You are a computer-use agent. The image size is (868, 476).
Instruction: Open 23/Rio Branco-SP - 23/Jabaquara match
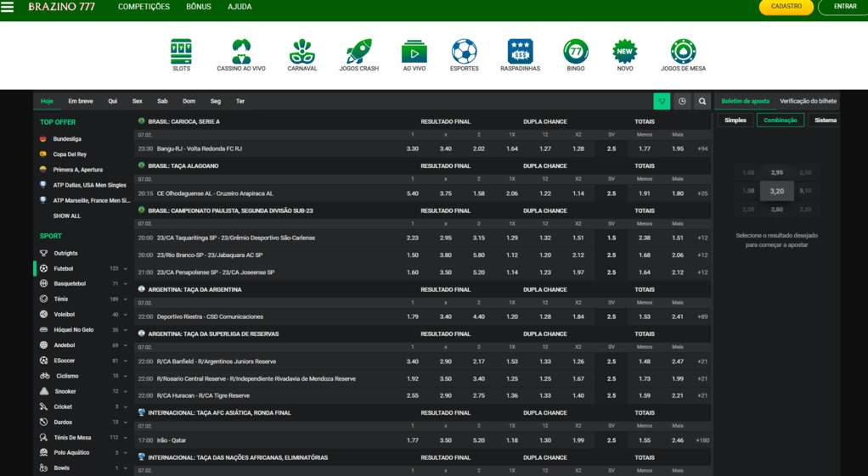[210, 255]
